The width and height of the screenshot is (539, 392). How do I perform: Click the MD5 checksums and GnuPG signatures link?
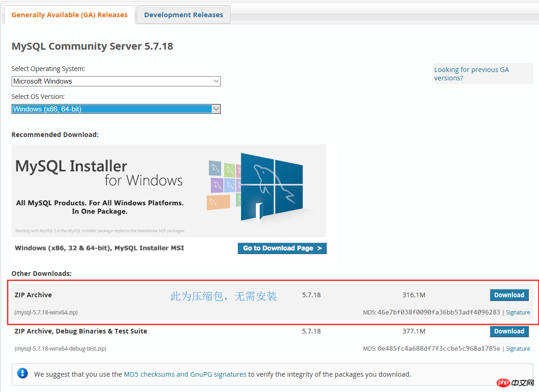184,374
